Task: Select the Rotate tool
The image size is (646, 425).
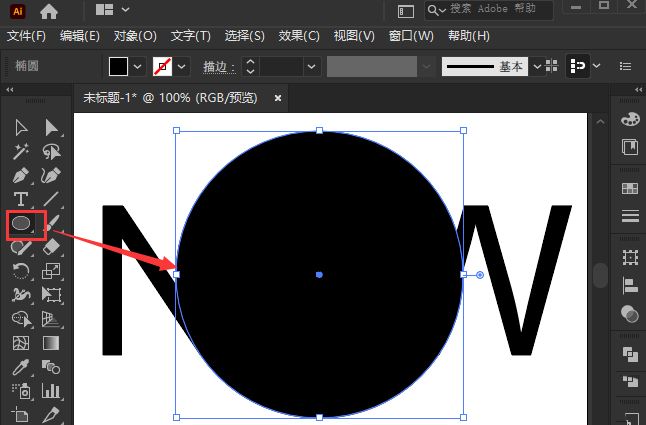Action: 21,271
